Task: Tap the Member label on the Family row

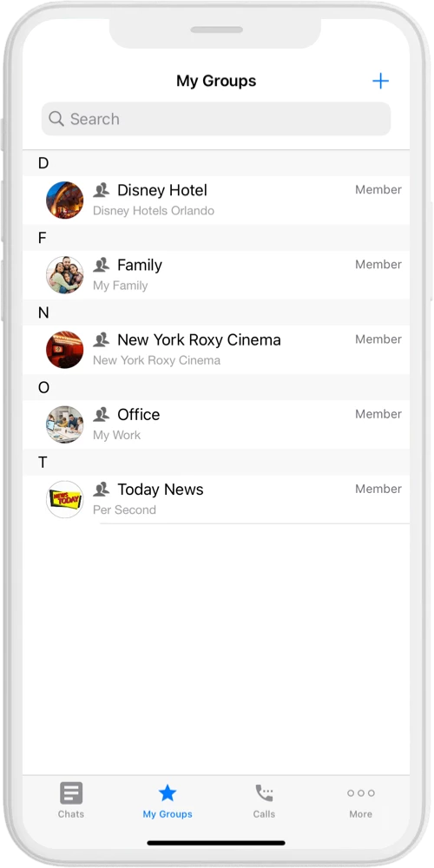Action: click(x=378, y=265)
